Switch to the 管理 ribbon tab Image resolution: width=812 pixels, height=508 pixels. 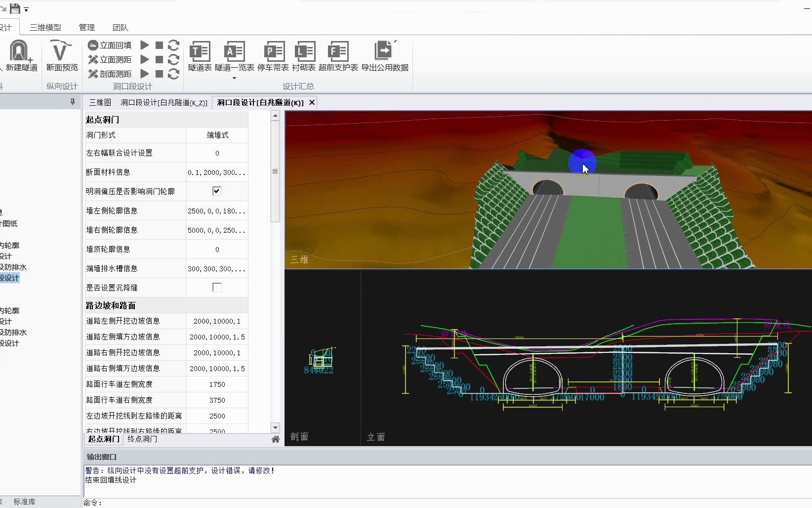(87, 27)
